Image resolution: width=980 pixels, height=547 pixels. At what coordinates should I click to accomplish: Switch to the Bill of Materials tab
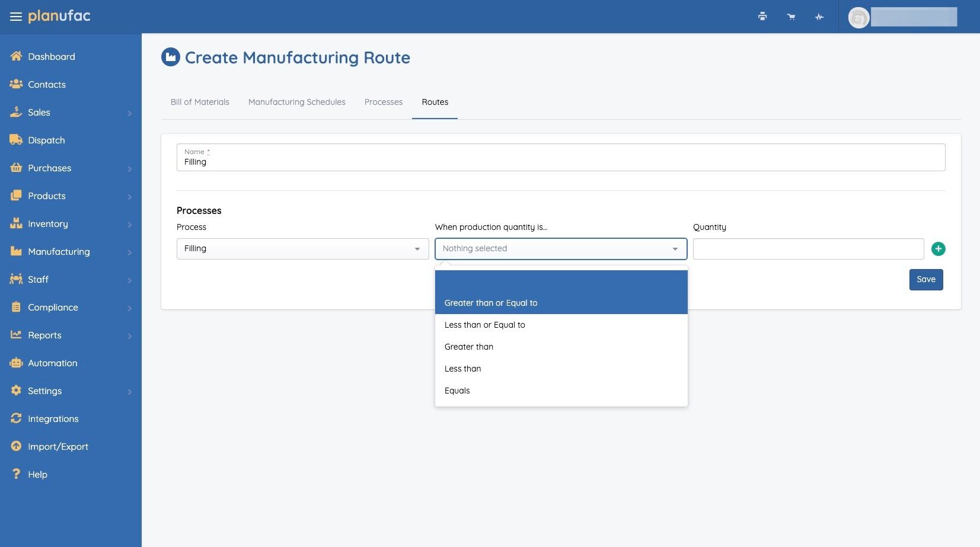click(x=200, y=102)
